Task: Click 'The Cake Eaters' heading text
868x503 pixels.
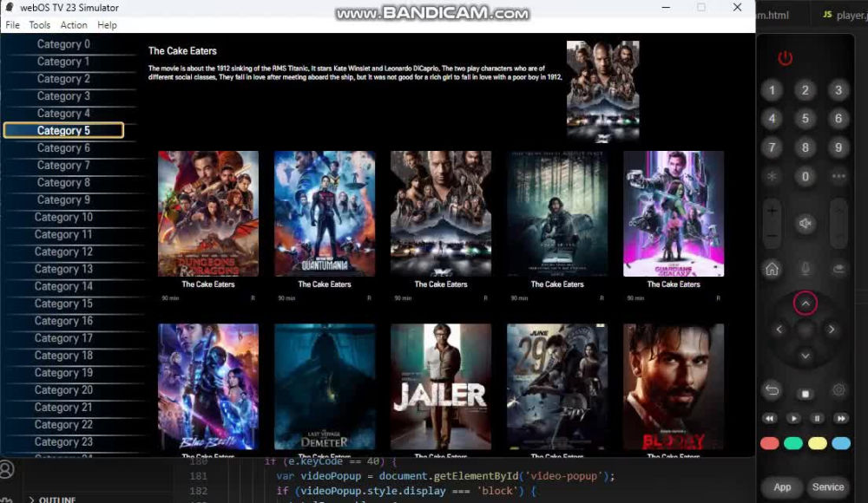Action: 182,51
